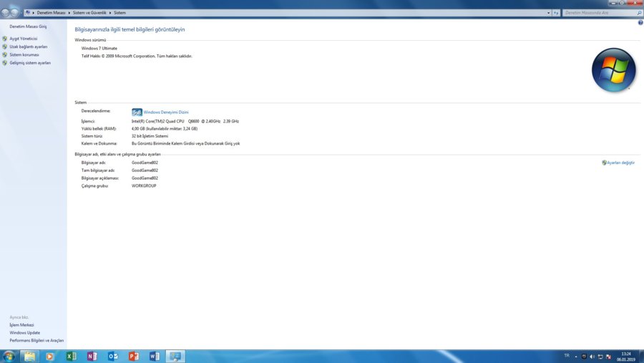Click the volume speaker tray icon
The image size is (644, 363).
coord(592,357)
